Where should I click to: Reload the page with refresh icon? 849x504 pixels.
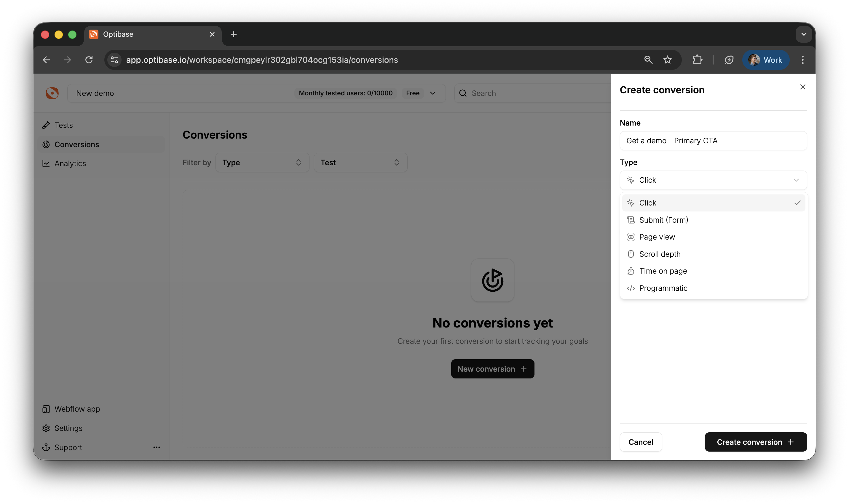[89, 60]
